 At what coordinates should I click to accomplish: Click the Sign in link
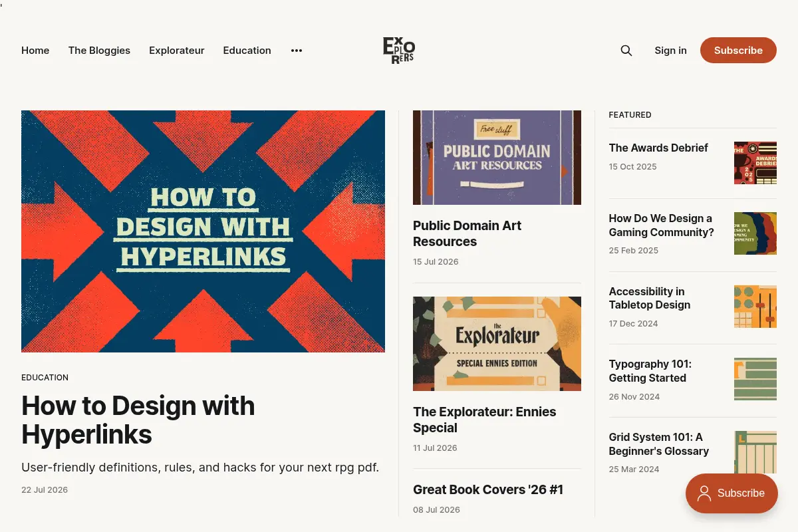click(x=670, y=51)
